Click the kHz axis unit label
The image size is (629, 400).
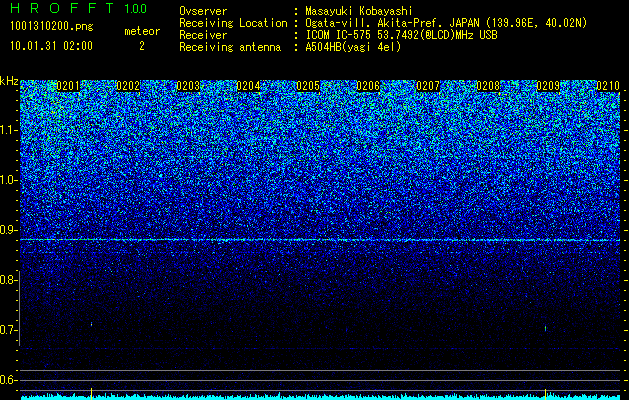click(9, 81)
